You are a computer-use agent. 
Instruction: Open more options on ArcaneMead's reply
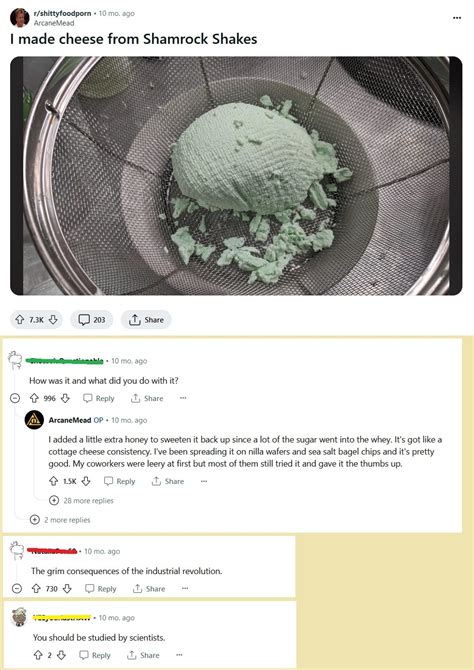[204, 481]
